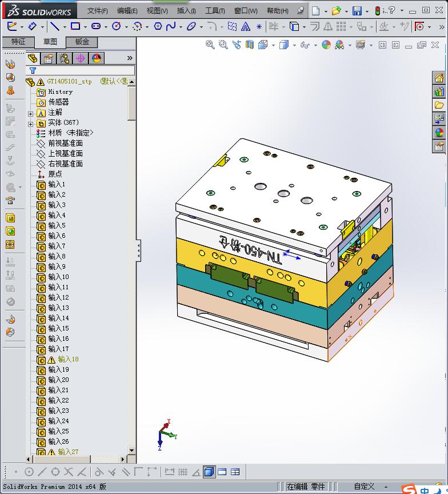
Task: Select the Rectangle sketch tool
Action: 75,26
